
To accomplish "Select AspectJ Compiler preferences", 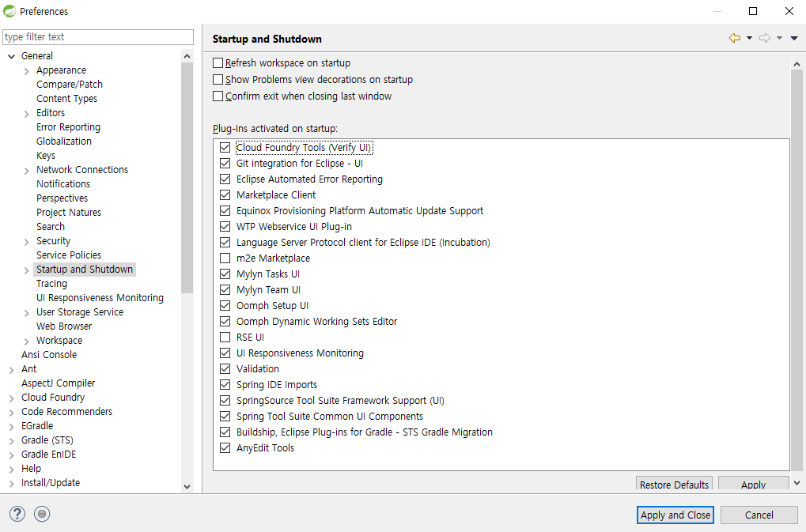I will [58, 383].
